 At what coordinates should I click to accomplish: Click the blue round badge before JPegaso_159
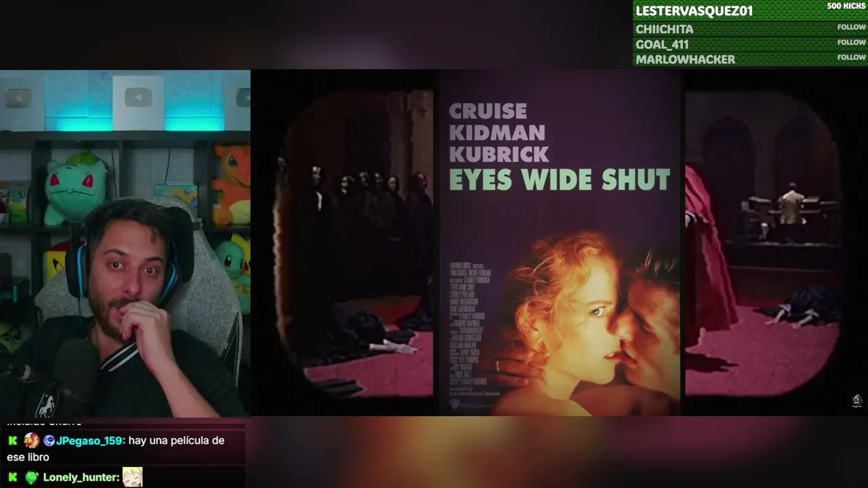click(x=49, y=441)
